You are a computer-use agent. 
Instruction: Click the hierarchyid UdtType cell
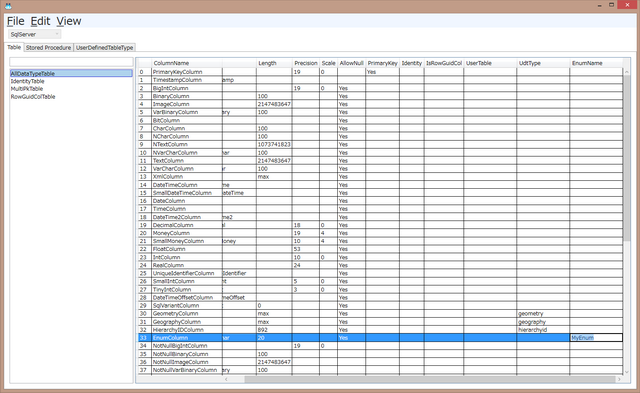click(543, 330)
